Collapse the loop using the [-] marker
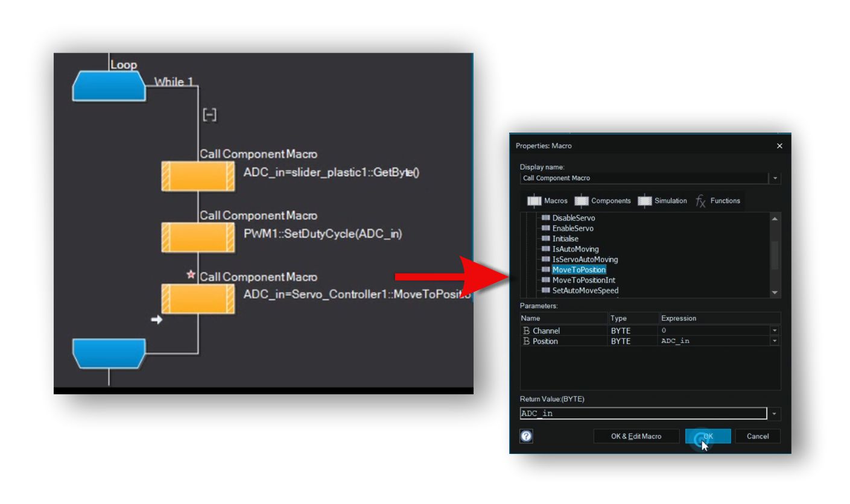Viewport: 850px width, 504px height. 209,115
